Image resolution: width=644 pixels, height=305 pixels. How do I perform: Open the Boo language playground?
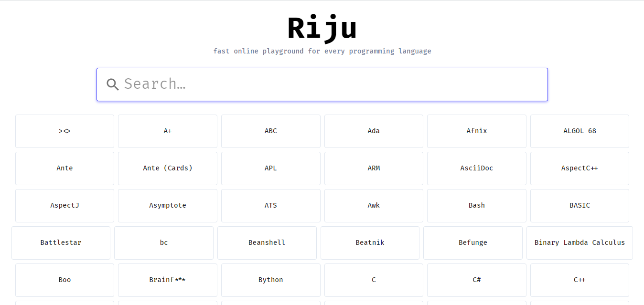tap(64, 280)
